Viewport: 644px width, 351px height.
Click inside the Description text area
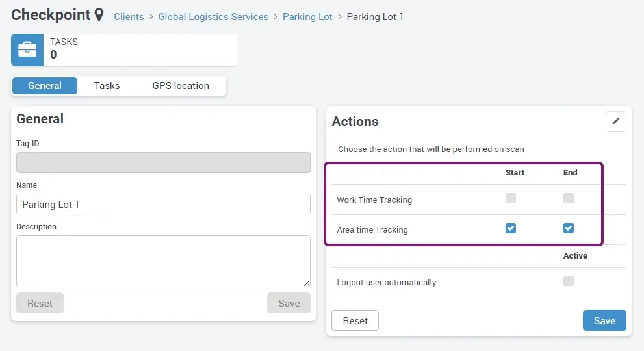pos(163,261)
